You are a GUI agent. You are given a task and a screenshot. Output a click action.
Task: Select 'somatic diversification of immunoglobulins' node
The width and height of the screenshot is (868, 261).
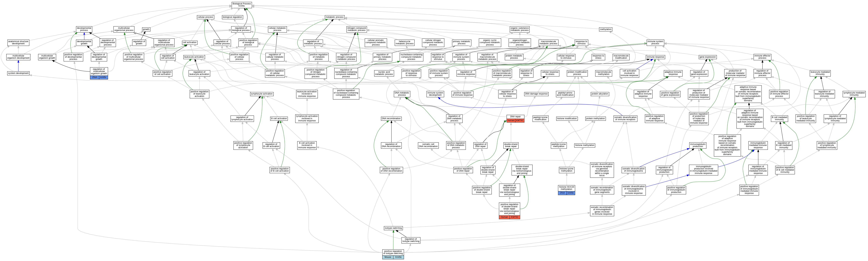coord(634,170)
